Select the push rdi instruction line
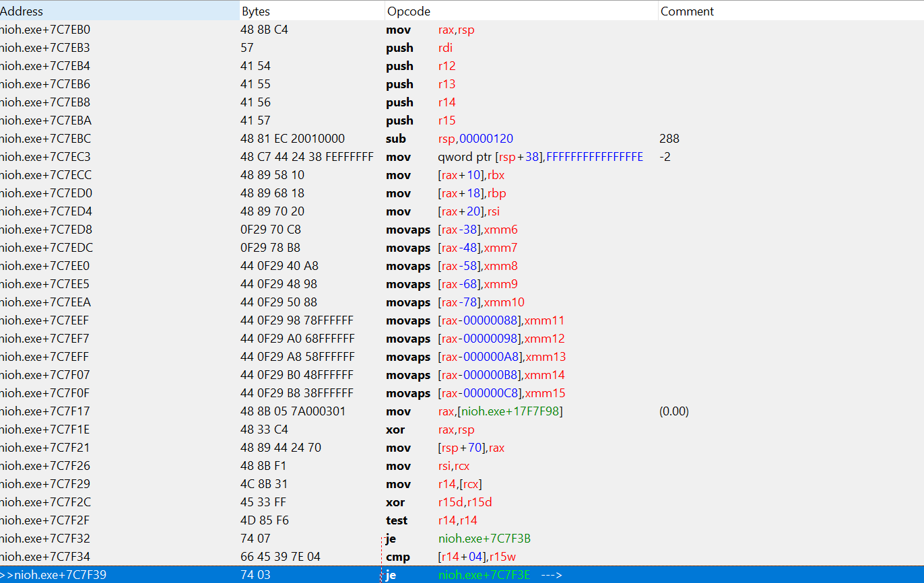This screenshot has width=924, height=583. [x=431, y=48]
